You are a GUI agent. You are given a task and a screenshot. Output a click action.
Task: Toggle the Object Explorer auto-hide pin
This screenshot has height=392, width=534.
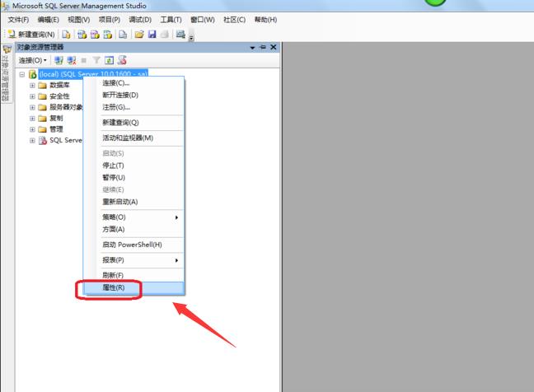(x=263, y=47)
